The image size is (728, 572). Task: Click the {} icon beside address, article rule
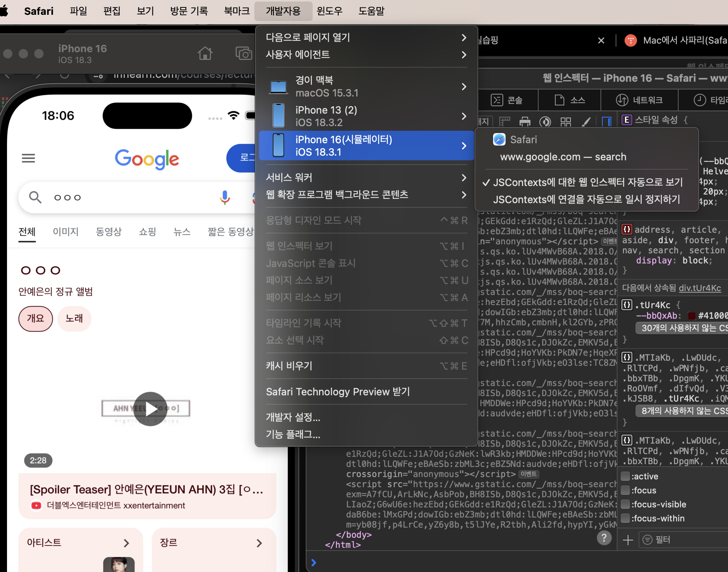click(627, 229)
